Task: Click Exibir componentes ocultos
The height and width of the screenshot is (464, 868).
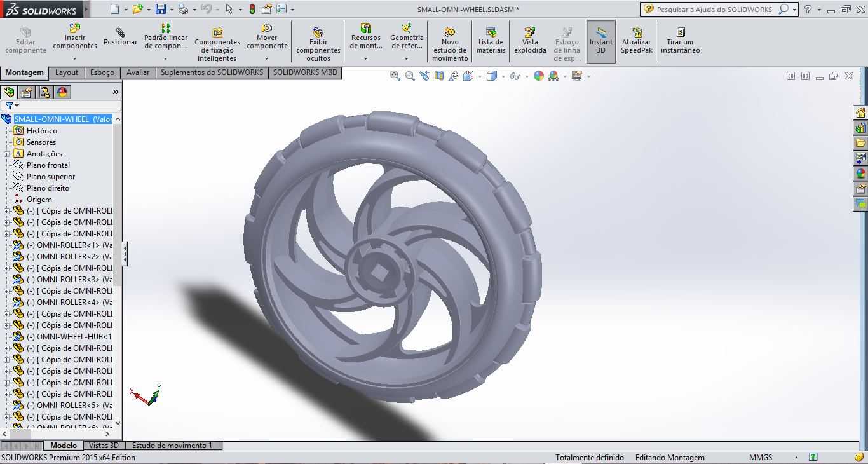Action: pos(318,44)
